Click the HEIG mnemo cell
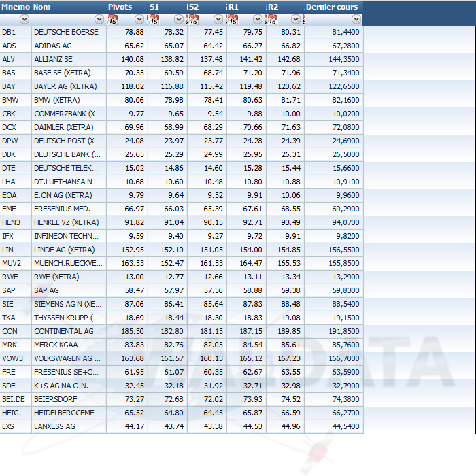 tap(16, 413)
